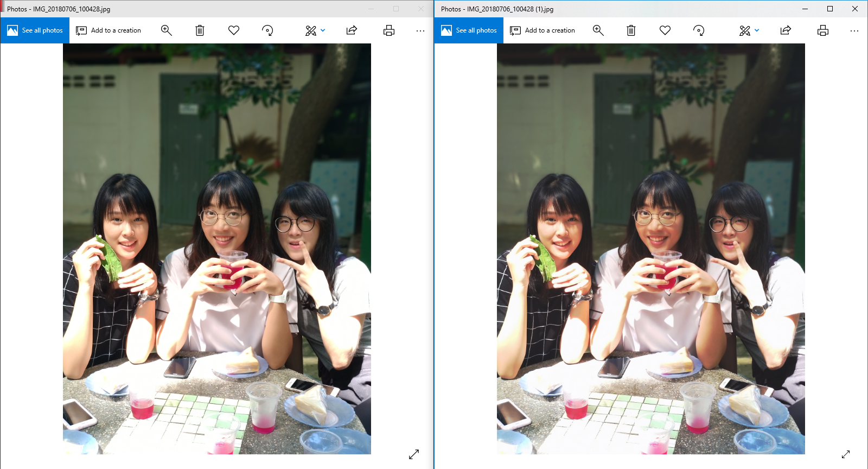This screenshot has width=868, height=469.
Task: Zoom icon in left Photos window
Action: pos(167,30)
